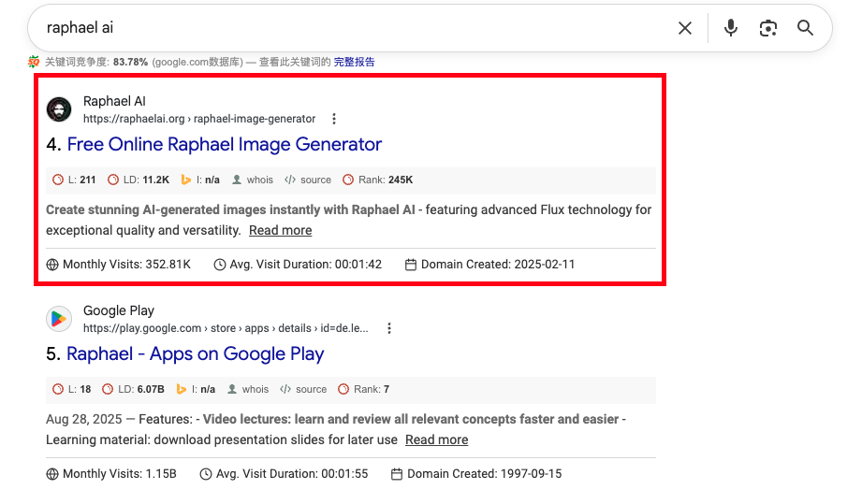Select the Monthly Visits: 1.15B stat

pos(111,474)
